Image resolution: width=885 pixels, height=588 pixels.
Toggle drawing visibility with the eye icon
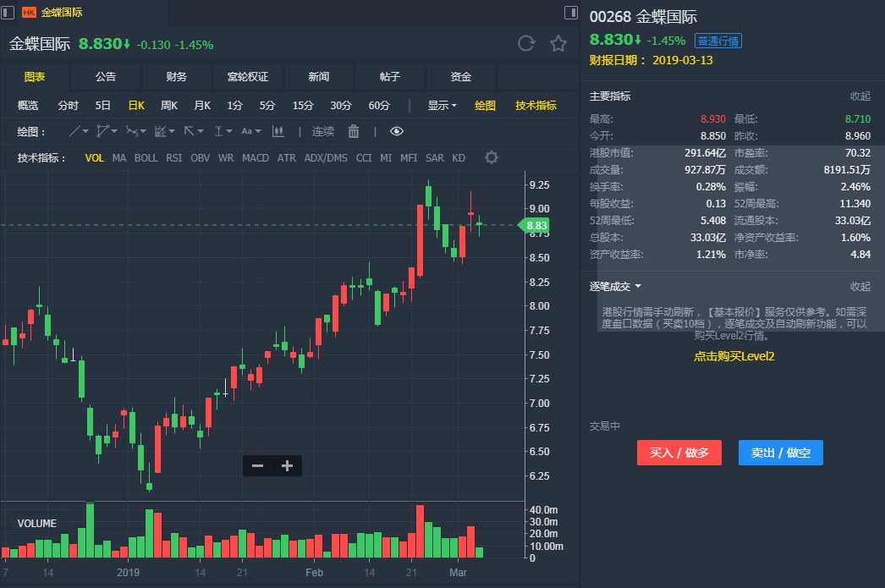point(397,131)
